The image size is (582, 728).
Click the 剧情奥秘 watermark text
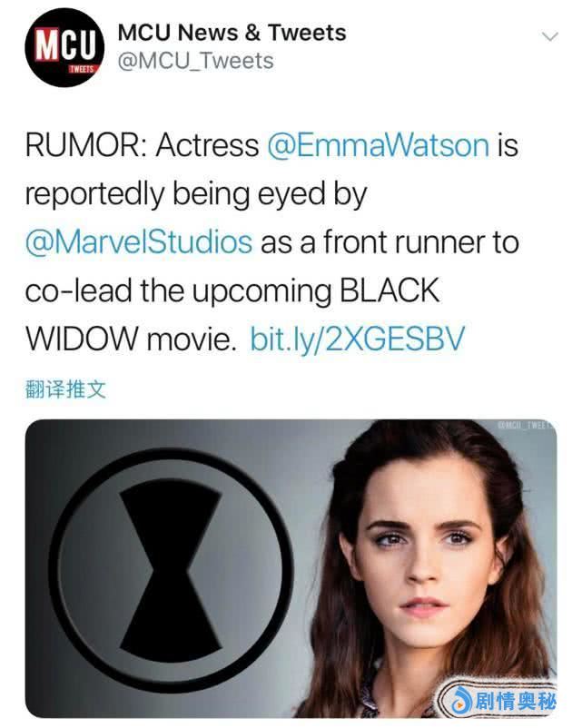pos(515,701)
